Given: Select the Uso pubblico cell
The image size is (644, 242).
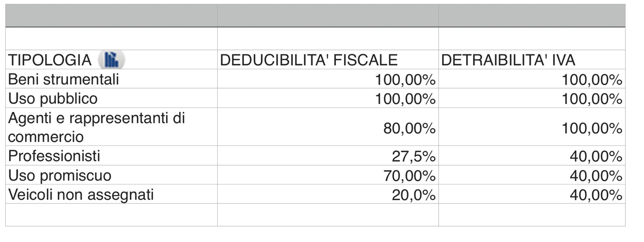Looking at the screenshot, I should [111, 98].
